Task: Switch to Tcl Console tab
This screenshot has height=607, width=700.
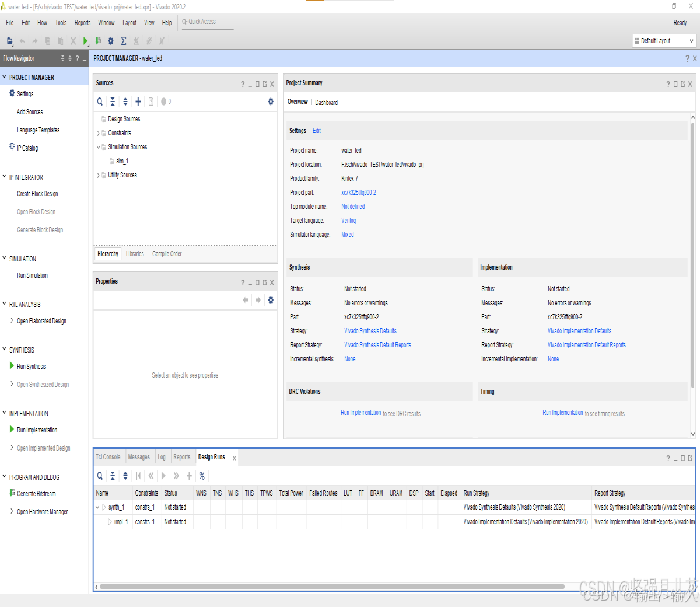Action: (108, 457)
